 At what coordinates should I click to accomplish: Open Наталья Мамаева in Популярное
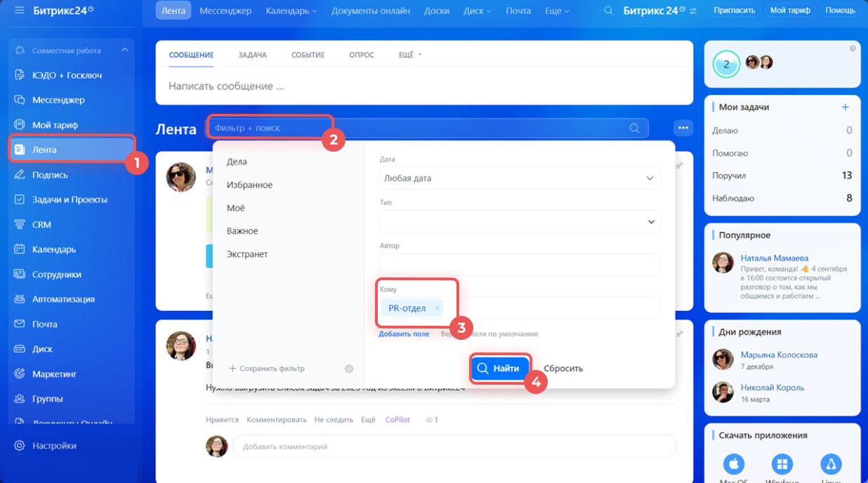coord(774,258)
